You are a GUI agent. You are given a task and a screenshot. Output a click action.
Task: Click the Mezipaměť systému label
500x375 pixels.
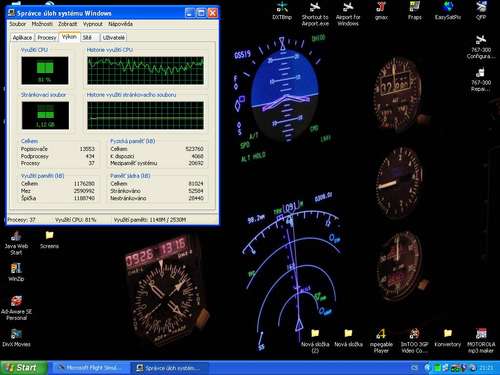pyautogui.click(x=134, y=163)
